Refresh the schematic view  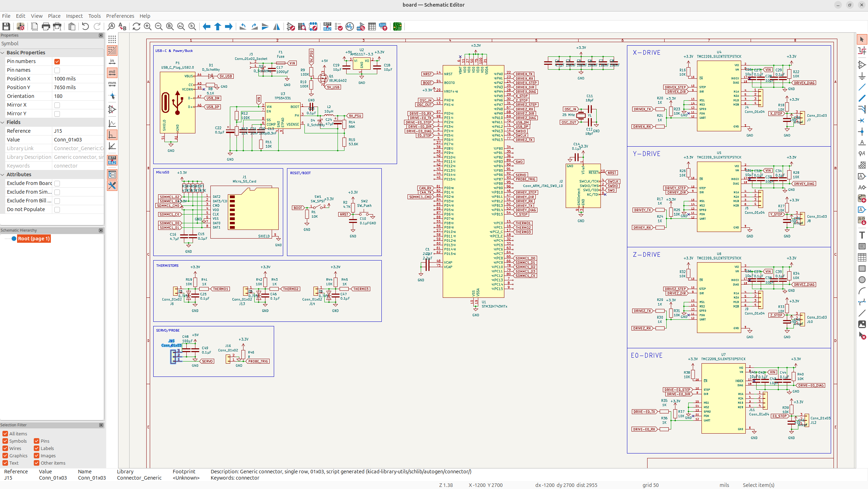coord(137,26)
